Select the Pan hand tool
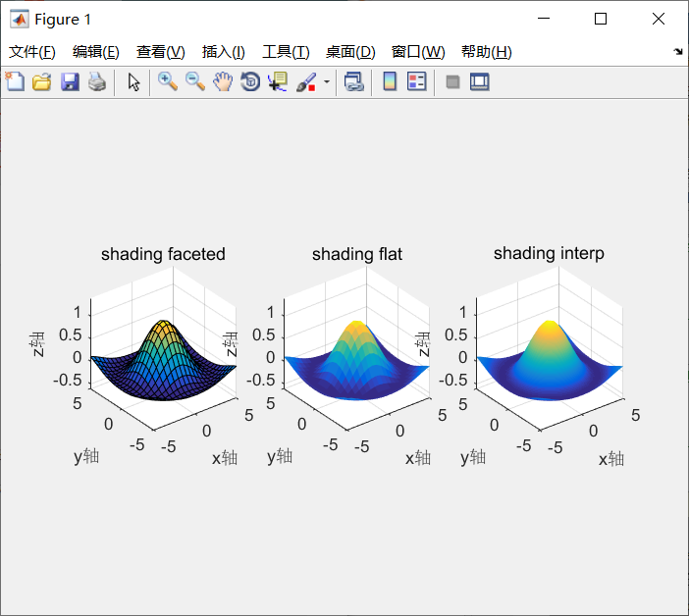This screenshot has height=616, width=689. pyautogui.click(x=223, y=82)
